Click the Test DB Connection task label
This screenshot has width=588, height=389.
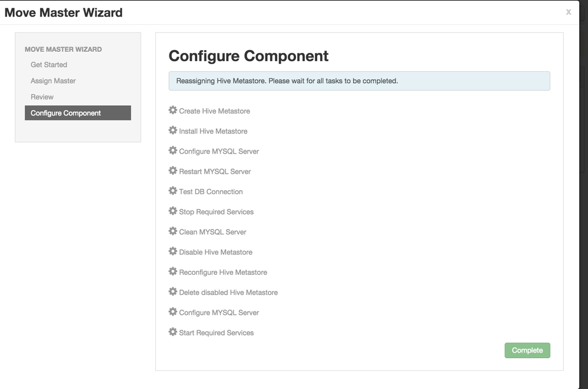tap(211, 192)
